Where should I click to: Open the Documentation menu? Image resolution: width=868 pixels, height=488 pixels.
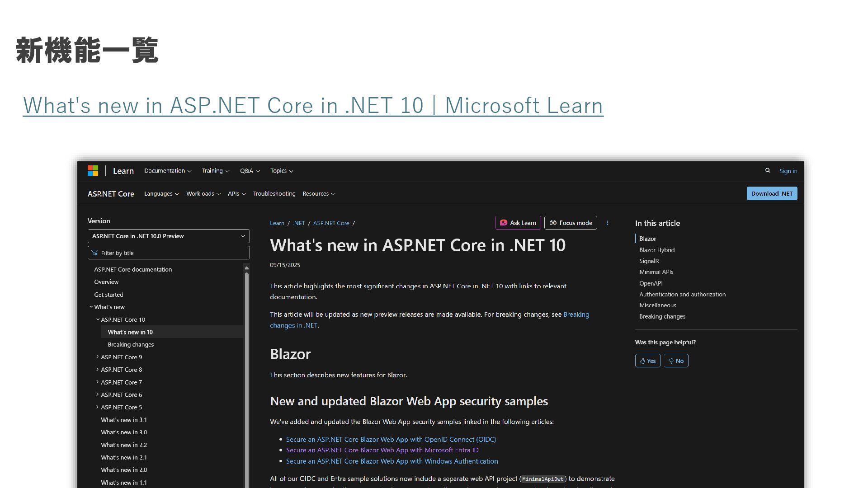pos(168,171)
